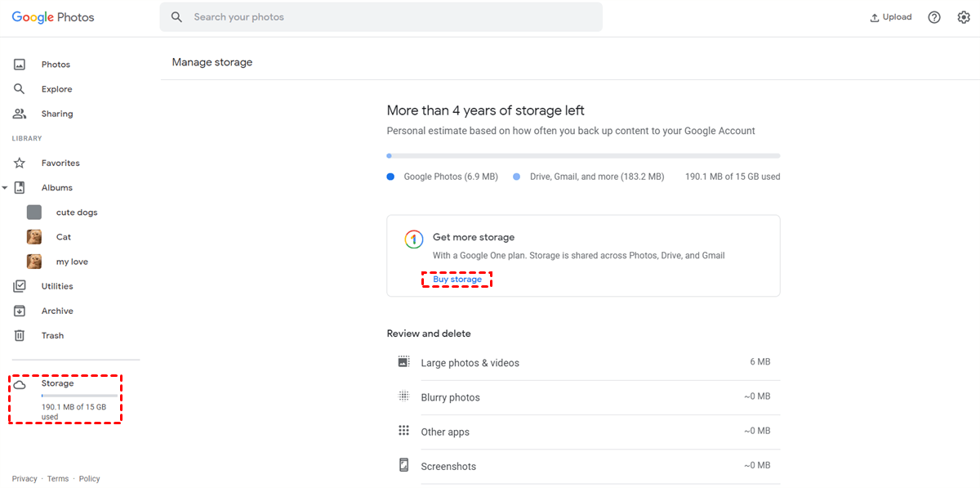
Task: Open Storage in the sidebar
Action: [x=57, y=383]
